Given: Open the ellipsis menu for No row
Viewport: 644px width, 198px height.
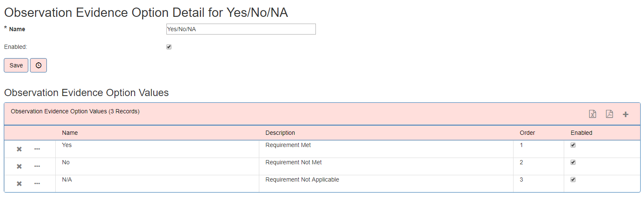Looking at the screenshot, I should [37, 166].
